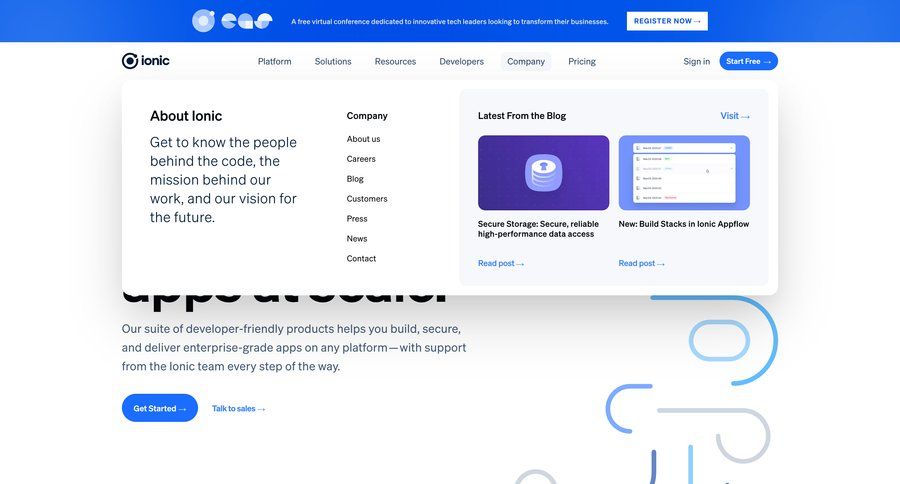Open the Press link
Image resolution: width=900 pixels, height=484 pixels.
pos(357,219)
